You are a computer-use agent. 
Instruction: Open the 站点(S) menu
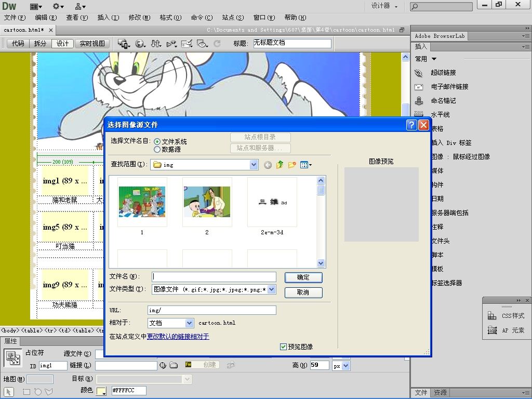233,18
